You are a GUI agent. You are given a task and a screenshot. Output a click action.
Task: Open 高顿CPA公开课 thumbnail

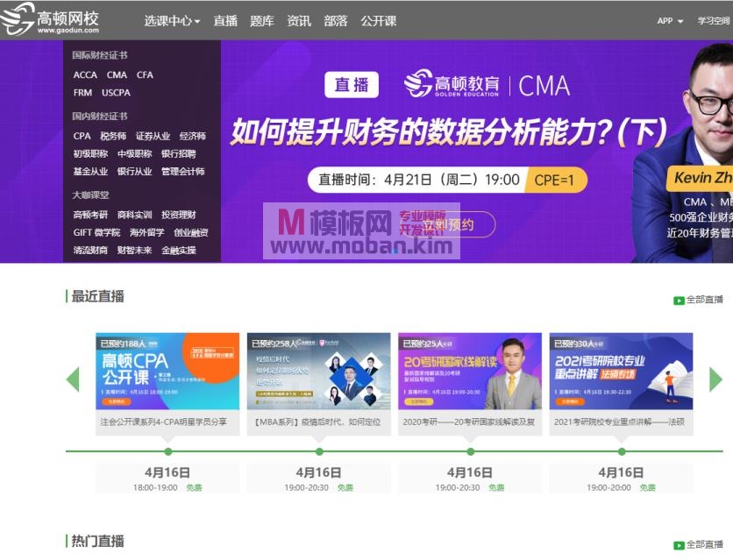[x=167, y=372]
